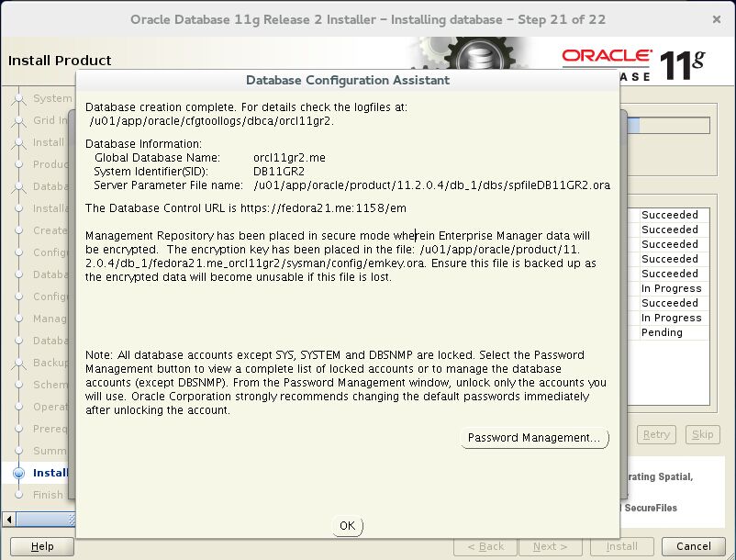The height and width of the screenshot is (560, 736).
Task: Click the greyed-out Install button
Action: coord(621,546)
